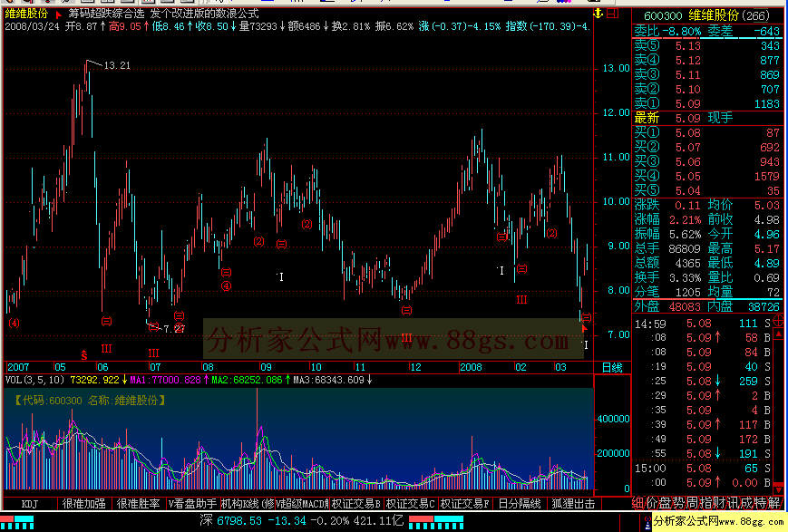788x532 pixels.
Task: Click the 600300 stock code in quote header
Action: coord(663,16)
